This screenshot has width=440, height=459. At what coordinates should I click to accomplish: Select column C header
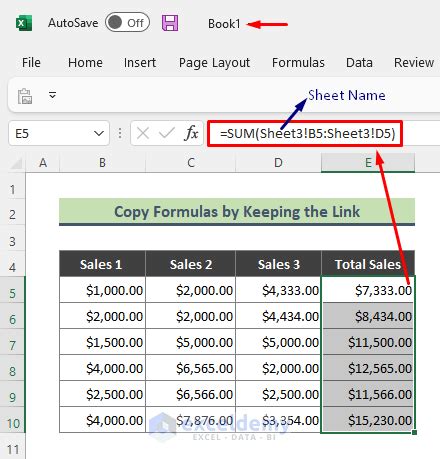click(191, 163)
